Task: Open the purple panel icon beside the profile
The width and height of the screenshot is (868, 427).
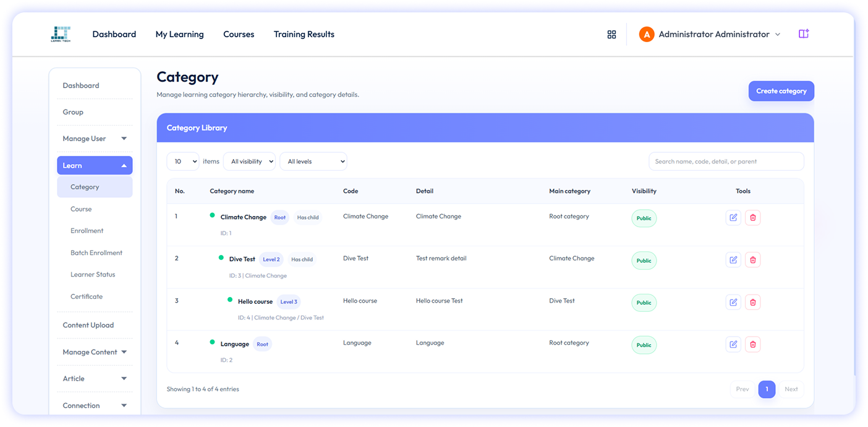Action: point(804,34)
